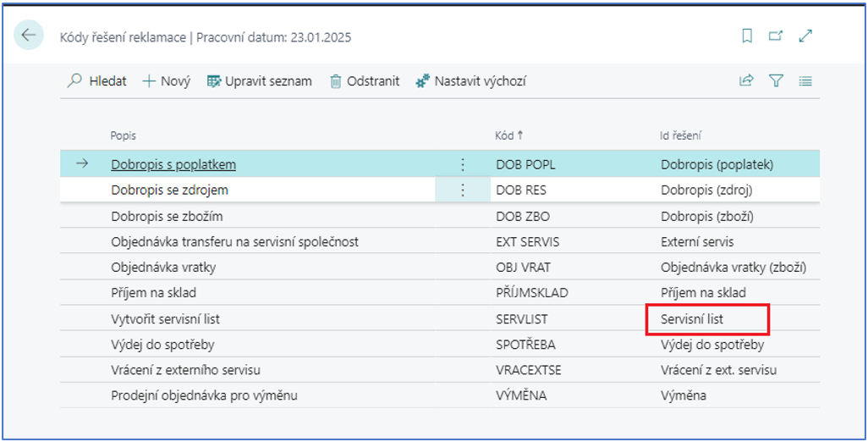Expand page with the diagonal arrows icon
The height and width of the screenshot is (442, 868).
click(805, 36)
